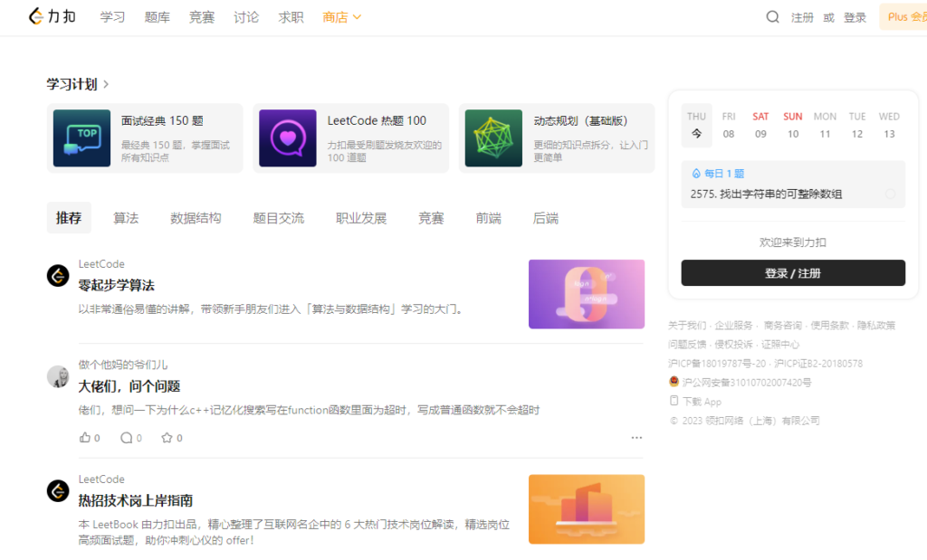Image resolution: width=927 pixels, height=560 pixels.
Task: Click the police badge icon for 沪公网安备
Action: 674,382
